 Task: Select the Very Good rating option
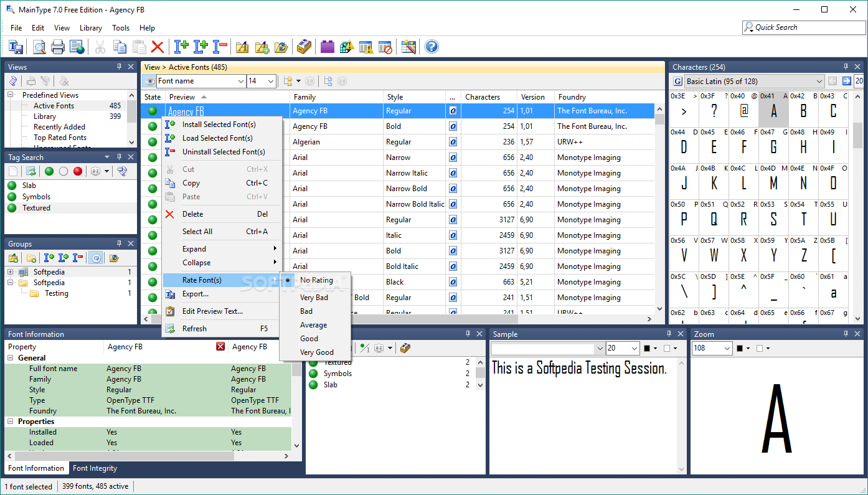(316, 352)
